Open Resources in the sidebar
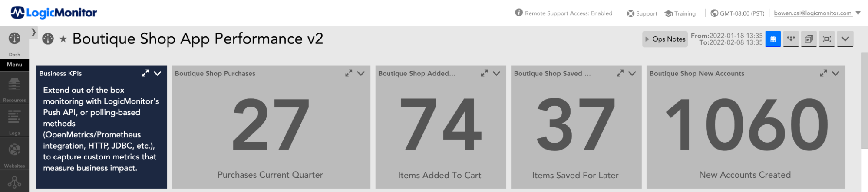 click(x=14, y=89)
